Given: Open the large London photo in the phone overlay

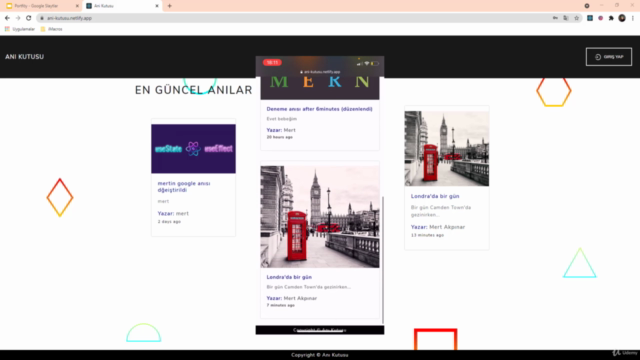Looking at the screenshot, I should tap(320, 217).
